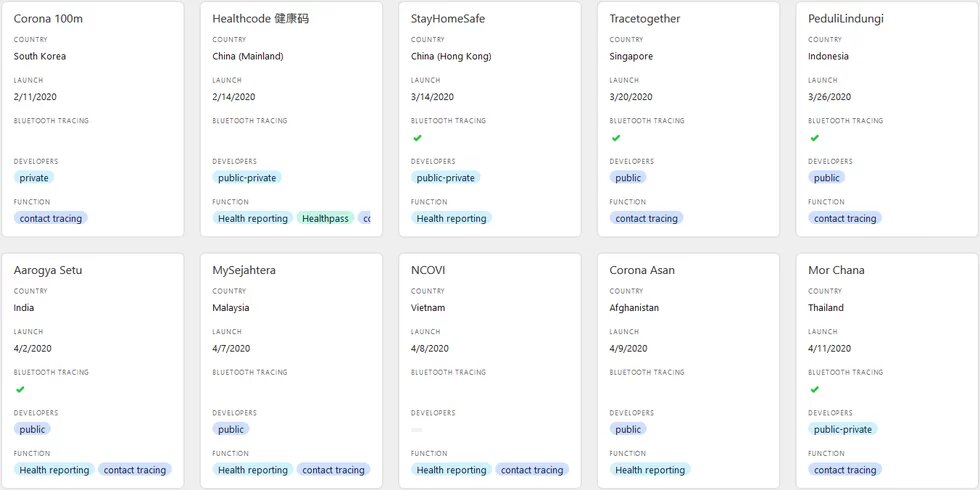Select the NCOVI card title

[428, 270]
